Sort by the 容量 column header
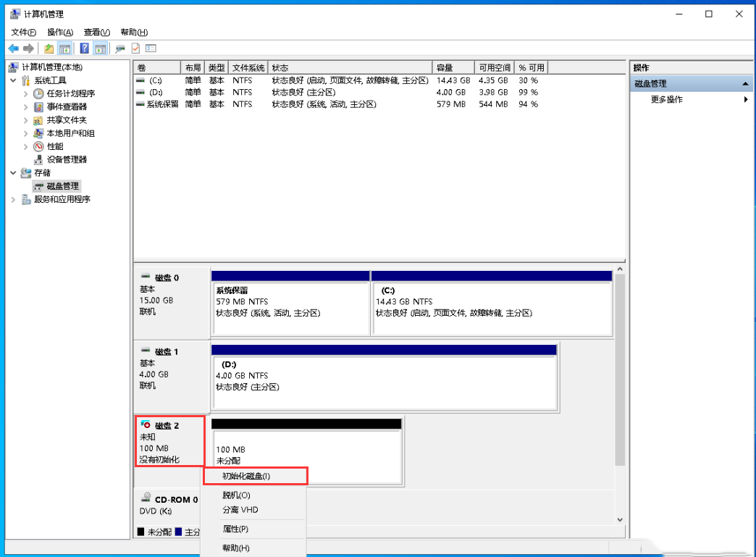 tap(453, 67)
